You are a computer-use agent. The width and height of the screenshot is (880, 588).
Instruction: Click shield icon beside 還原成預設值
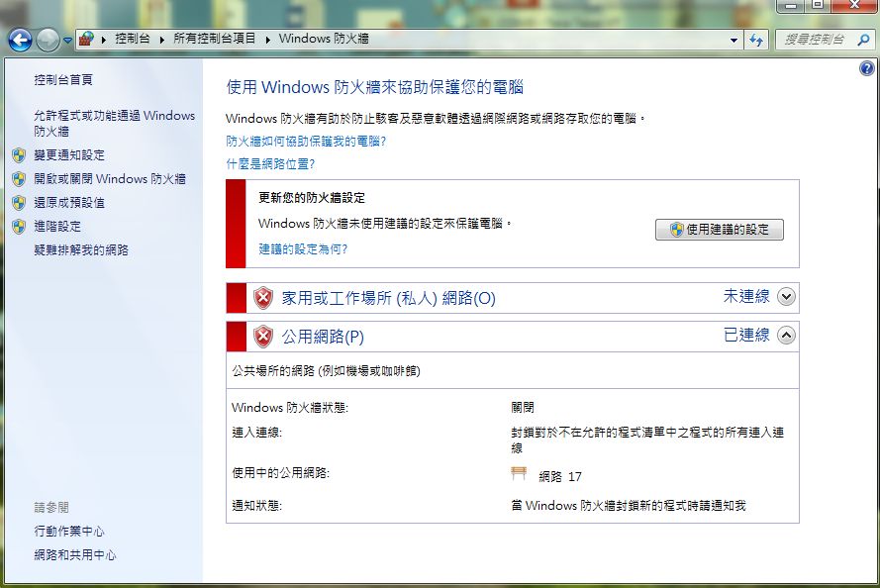[19, 203]
